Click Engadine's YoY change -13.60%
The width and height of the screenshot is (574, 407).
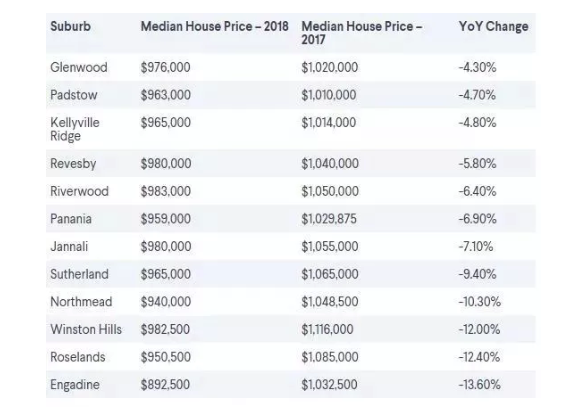pos(479,385)
